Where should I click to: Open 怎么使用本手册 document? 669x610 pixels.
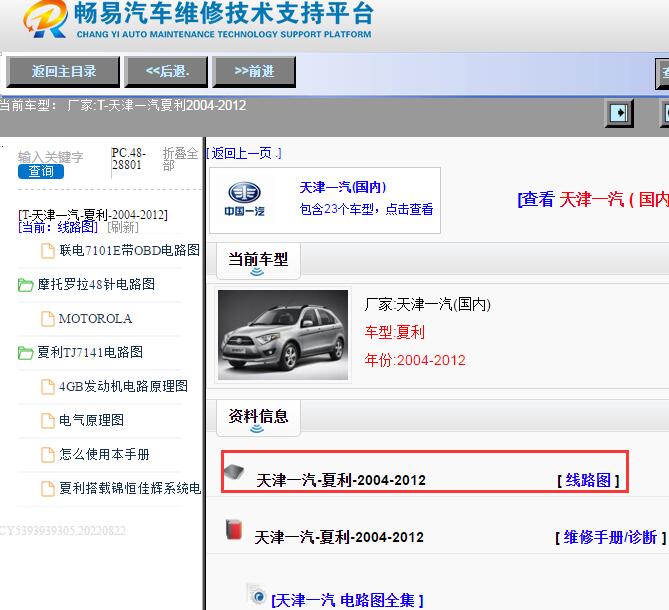tap(104, 454)
